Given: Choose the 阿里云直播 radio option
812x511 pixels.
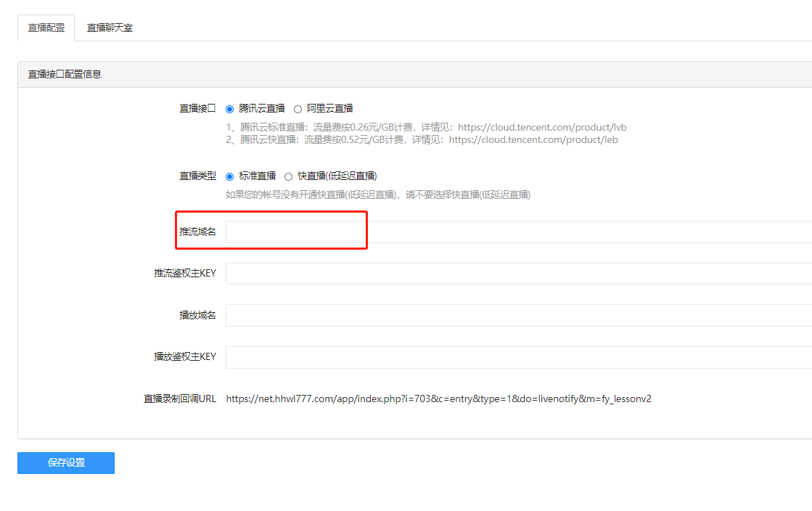Looking at the screenshot, I should (x=298, y=110).
